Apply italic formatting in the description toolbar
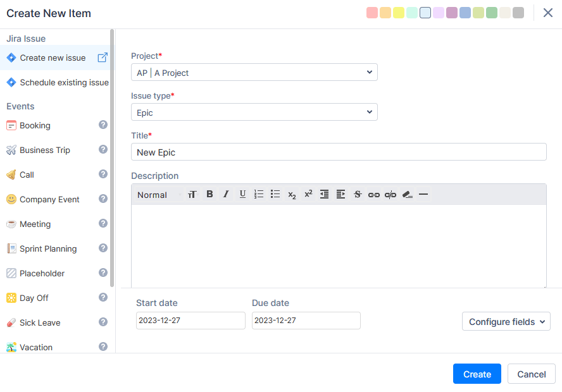This screenshot has width=562, height=392. tap(226, 195)
